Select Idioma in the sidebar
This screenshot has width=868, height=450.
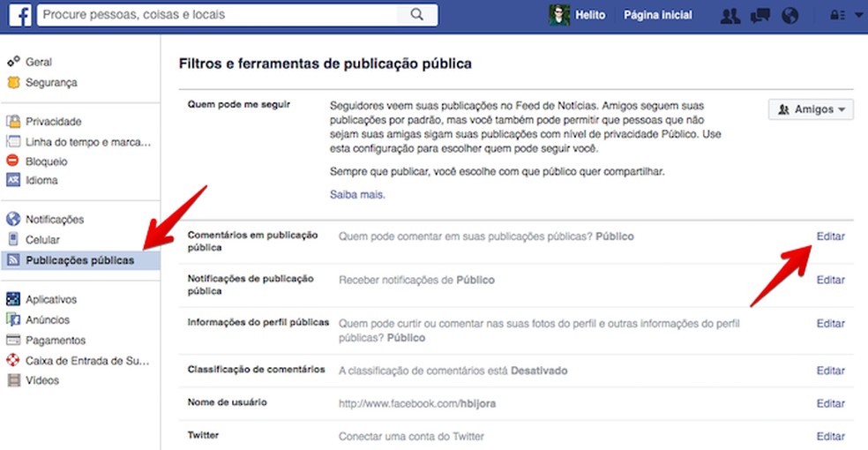pos(41,180)
